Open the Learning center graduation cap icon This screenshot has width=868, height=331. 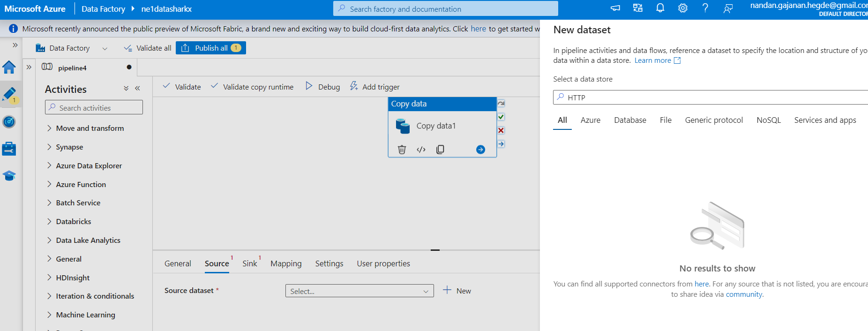(x=9, y=176)
